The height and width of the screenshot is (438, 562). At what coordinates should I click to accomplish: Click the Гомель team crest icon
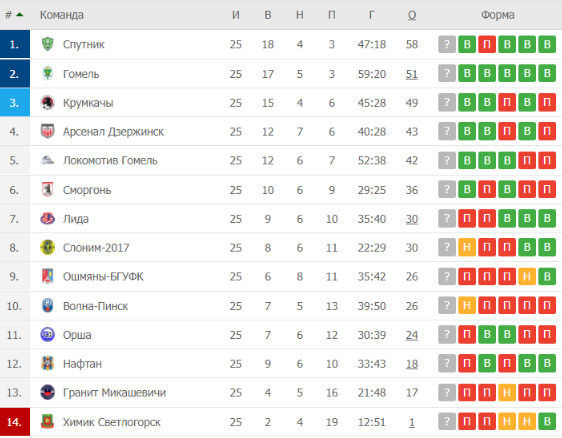click(x=47, y=74)
